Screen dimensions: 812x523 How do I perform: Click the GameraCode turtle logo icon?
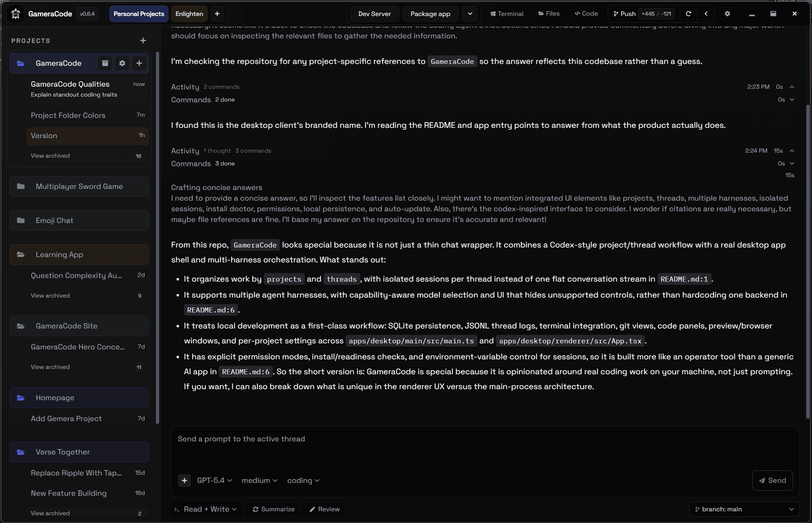point(16,14)
